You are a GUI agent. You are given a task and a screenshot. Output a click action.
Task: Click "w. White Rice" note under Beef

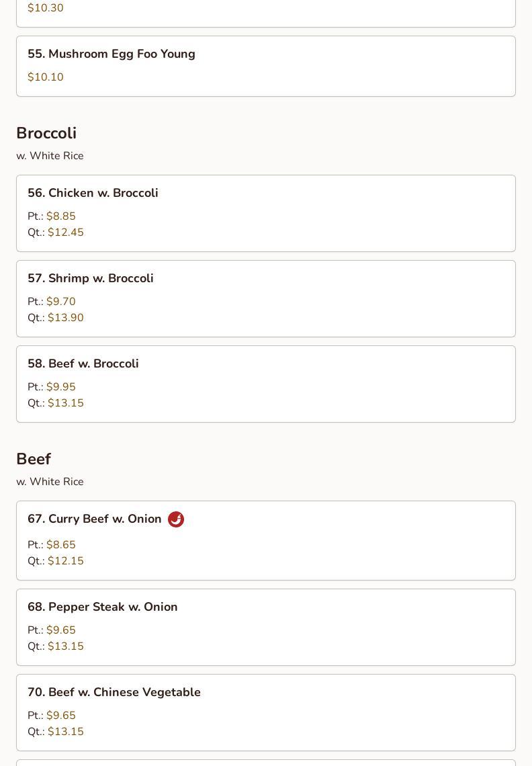tap(50, 482)
